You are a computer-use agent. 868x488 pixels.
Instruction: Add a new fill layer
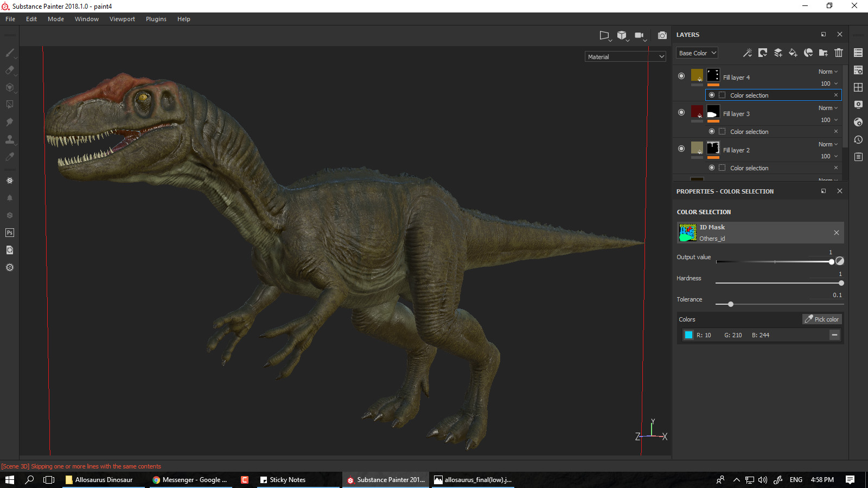tap(793, 53)
